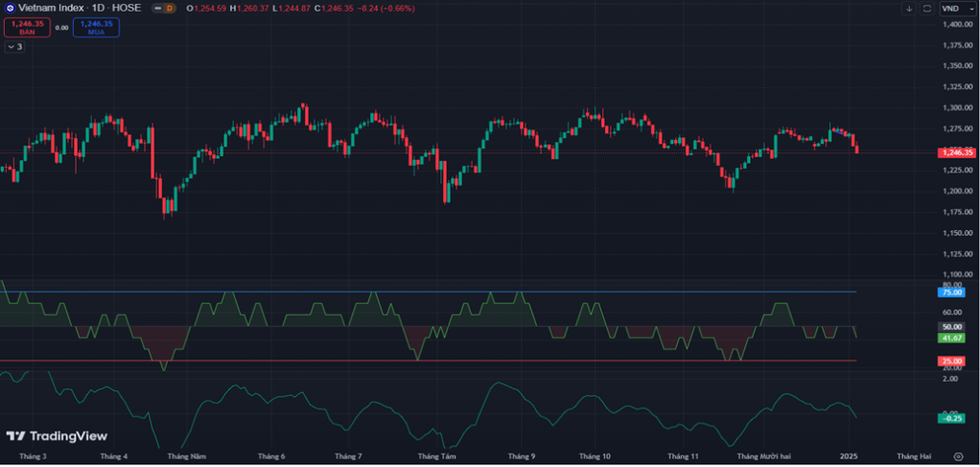Open the VND currency dropdown
Image resolution: width=980 pixels, height=467 pixels.
955,9
